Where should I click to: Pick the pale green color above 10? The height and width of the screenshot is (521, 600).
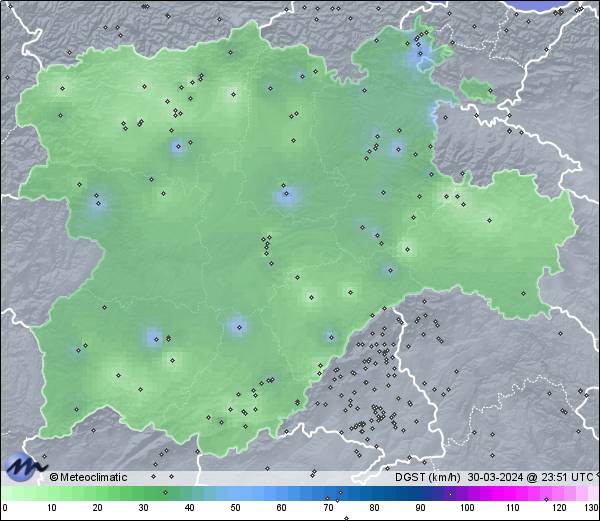click(52, 493)
